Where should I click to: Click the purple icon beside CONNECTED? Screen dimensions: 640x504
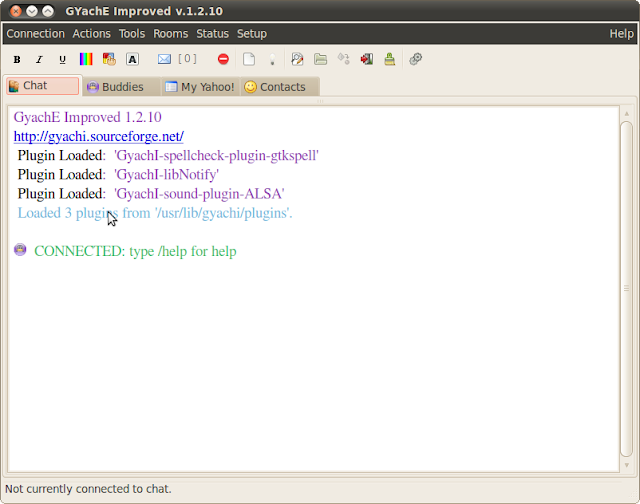[20, 249]
